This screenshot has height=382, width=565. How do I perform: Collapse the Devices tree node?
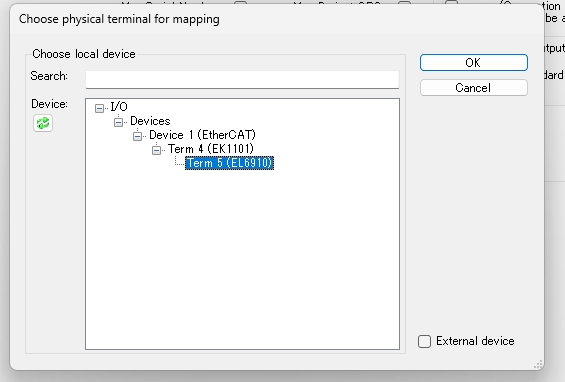pos(118,122)
